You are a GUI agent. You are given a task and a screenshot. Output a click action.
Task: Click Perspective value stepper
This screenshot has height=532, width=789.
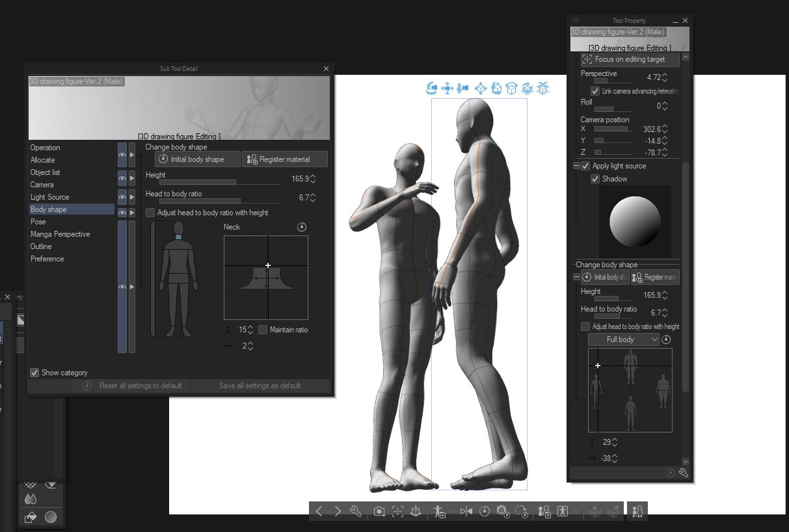pyautogui.click(x=665, y=77)
